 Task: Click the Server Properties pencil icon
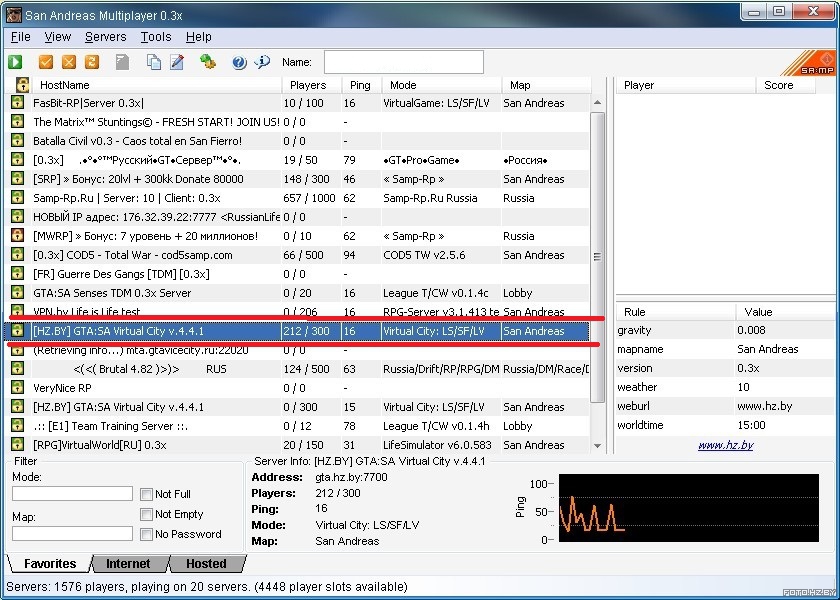177,62
